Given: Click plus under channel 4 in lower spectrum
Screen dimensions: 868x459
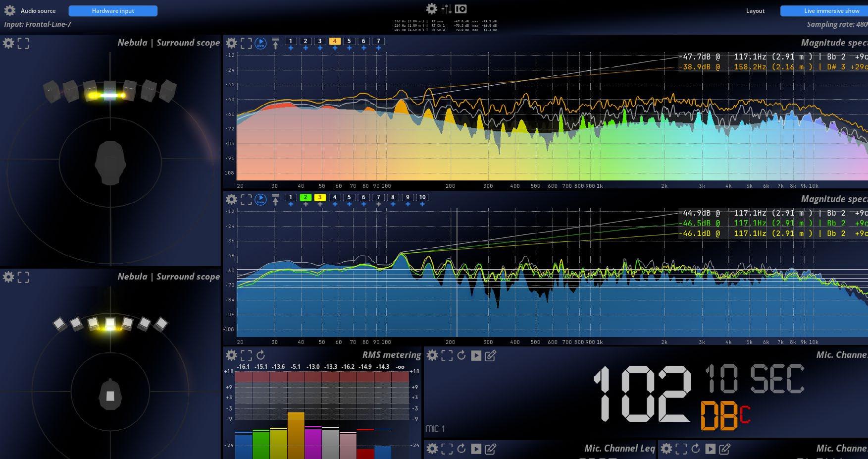Looking at the screenshot, I should [x=335, y=204].
